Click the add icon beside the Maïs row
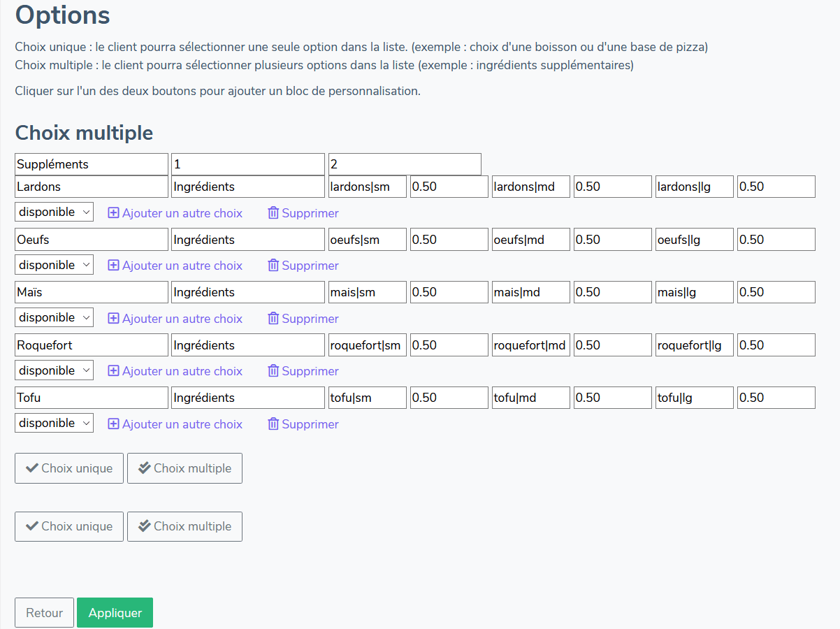Viewport: 840px width, 629px height. click(113, 318)
